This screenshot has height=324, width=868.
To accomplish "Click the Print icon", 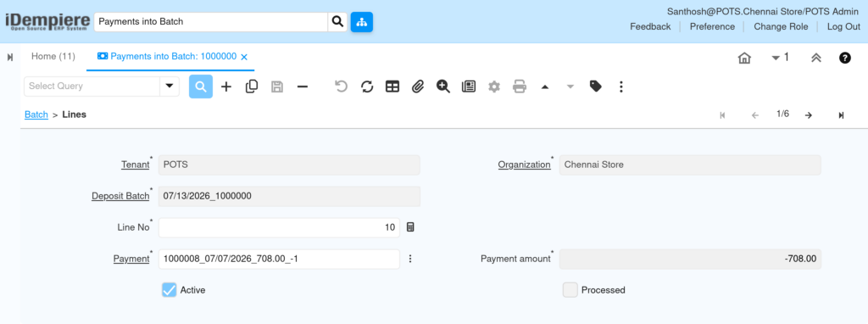I will 520,87.
